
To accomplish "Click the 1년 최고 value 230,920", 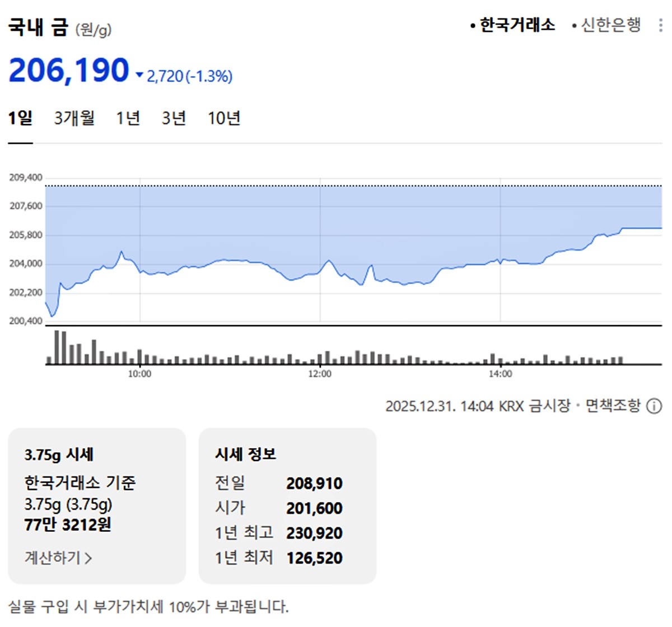I will 315,533.
